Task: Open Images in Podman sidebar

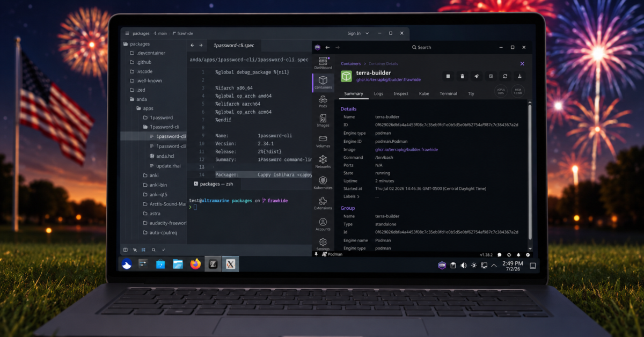Action: click(x=323, y=121)
